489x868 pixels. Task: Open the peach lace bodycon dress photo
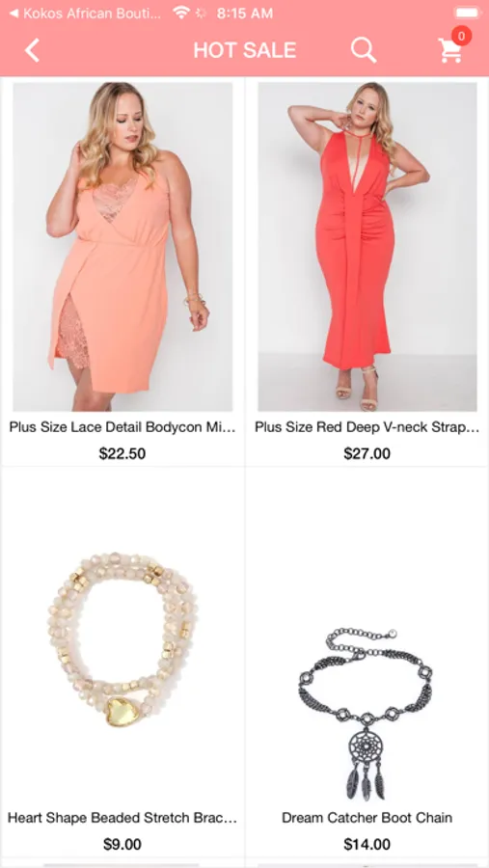coord(122,247)
